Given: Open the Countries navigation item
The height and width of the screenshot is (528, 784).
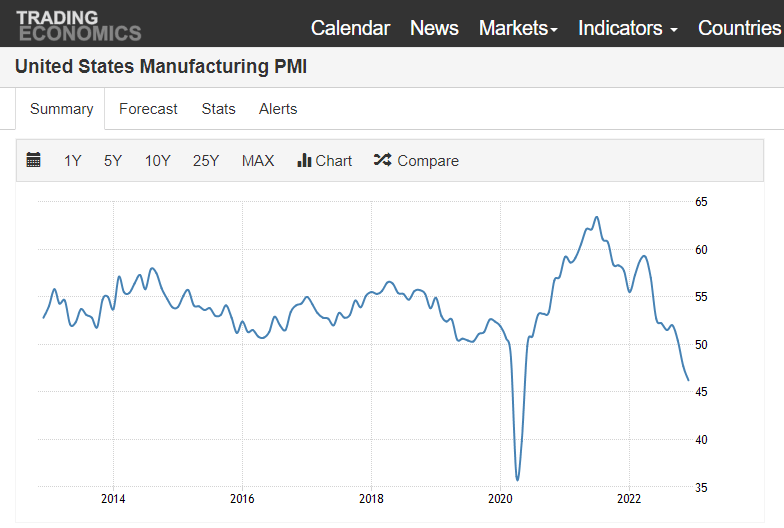Looking at the screenshot, I should coord(739,28).
